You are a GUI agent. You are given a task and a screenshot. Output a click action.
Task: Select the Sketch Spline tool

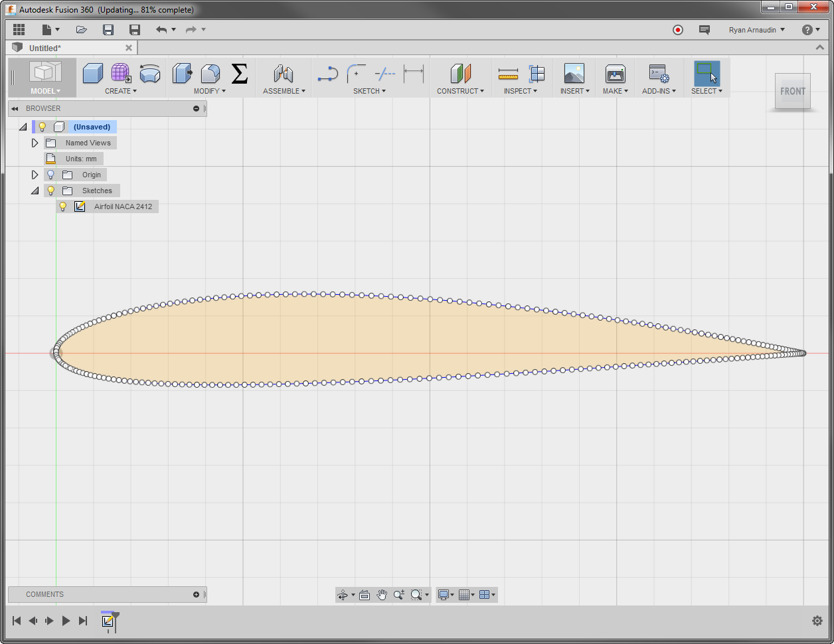327,73
